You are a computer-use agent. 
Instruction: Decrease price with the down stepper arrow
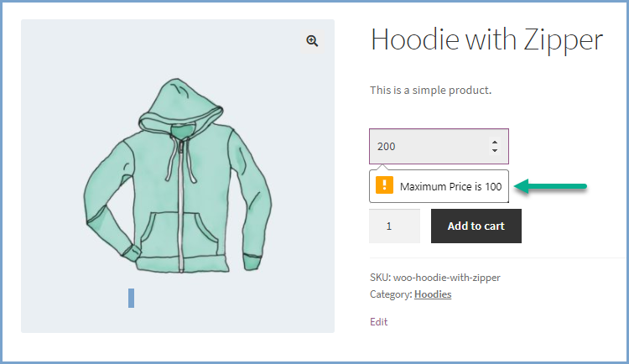click(495, 150)
